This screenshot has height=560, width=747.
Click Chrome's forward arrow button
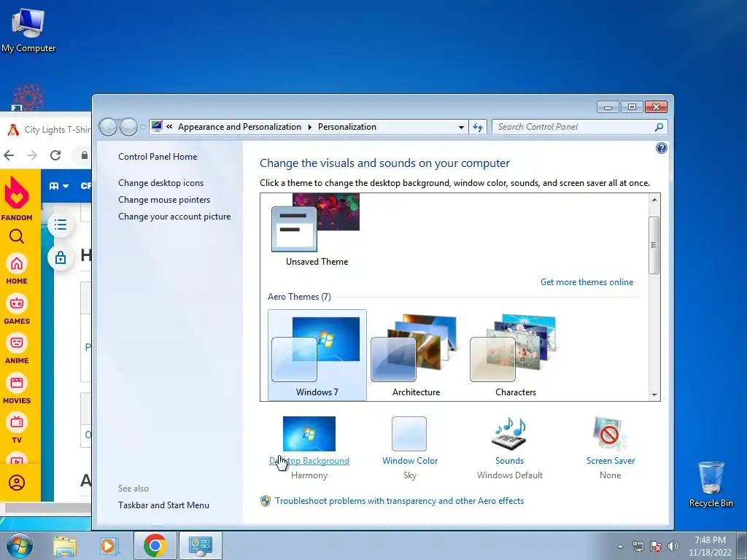pos(32,155)
